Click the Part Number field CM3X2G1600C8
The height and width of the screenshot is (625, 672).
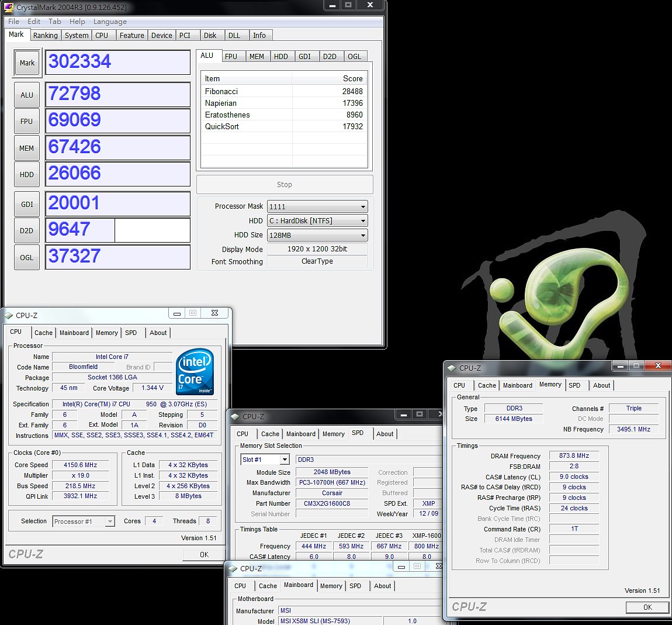tap(332, 503)
